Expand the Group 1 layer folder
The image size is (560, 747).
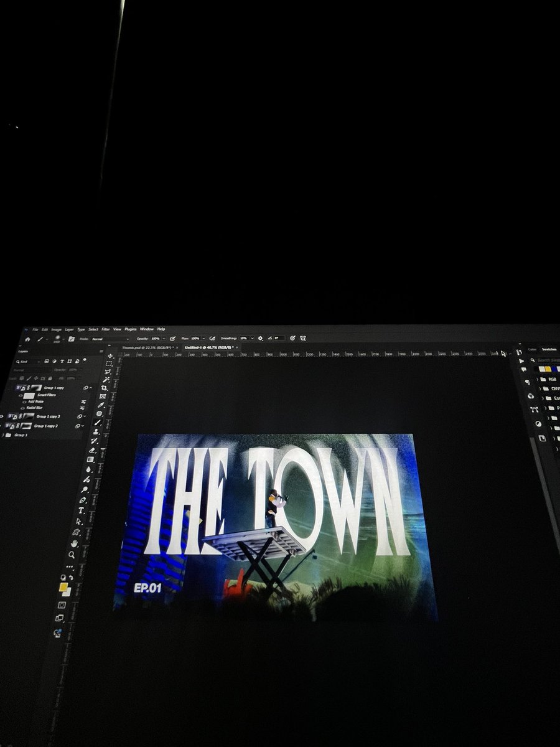[2, 435]
